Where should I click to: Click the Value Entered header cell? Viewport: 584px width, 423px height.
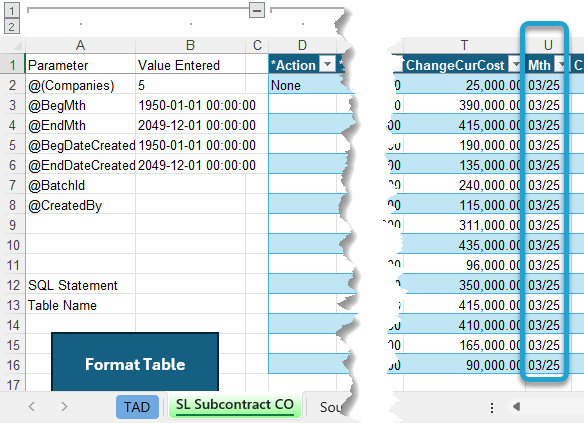click(190, 65)
